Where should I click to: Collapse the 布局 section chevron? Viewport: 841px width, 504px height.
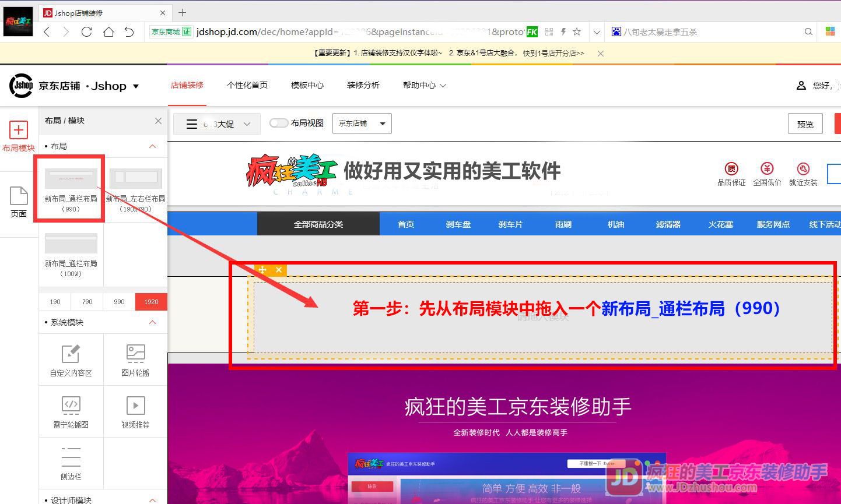click(153, 146)
